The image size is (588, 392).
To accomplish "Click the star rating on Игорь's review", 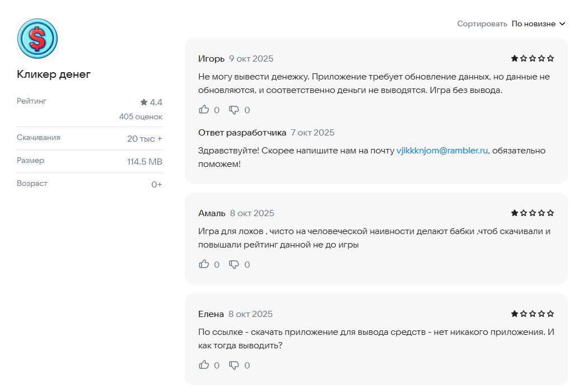I will click(532, 58).
